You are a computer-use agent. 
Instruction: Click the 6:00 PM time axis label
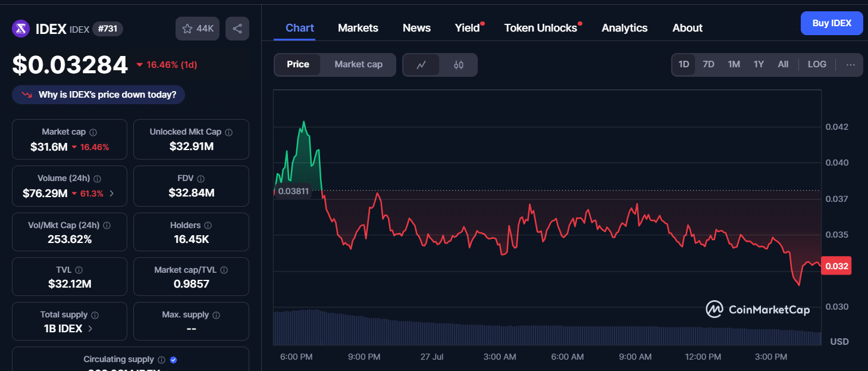(296, 357)
